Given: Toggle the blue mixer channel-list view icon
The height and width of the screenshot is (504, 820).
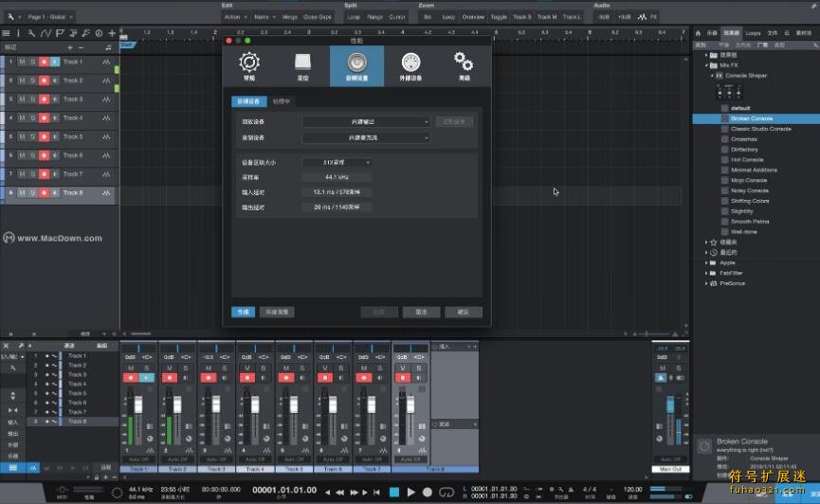Looking at the screenshot, I should (13, 467).
